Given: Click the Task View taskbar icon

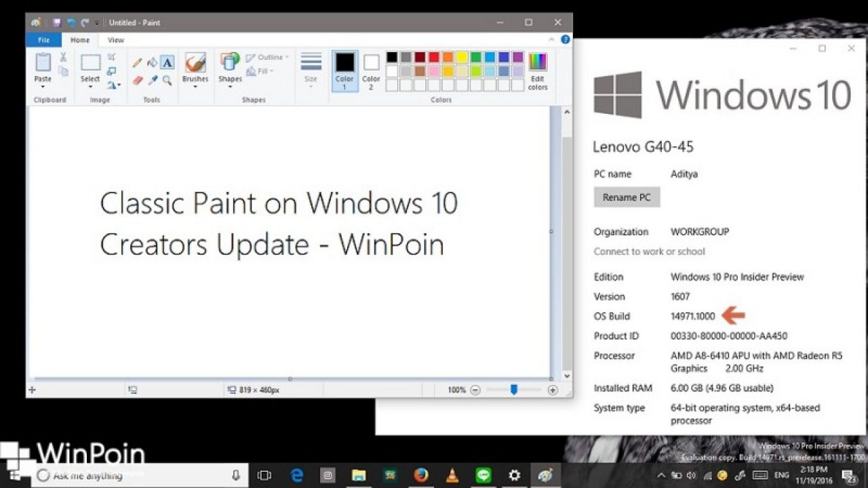Looking at the screenshot, I should (x=264, y=475).
